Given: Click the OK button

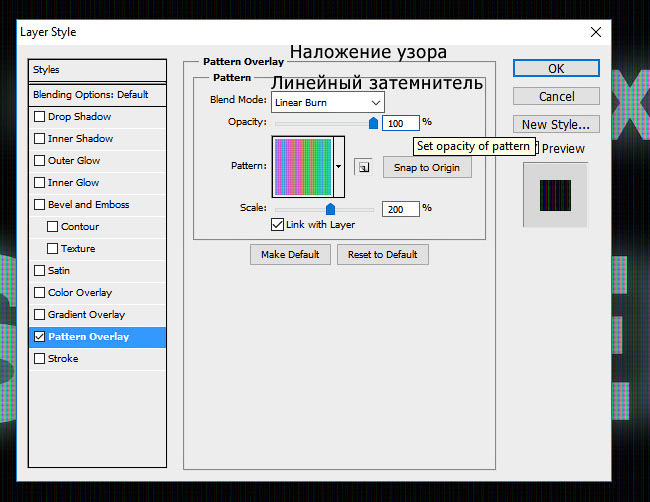Looking at the screenshot, I should [x=556, y=68].
